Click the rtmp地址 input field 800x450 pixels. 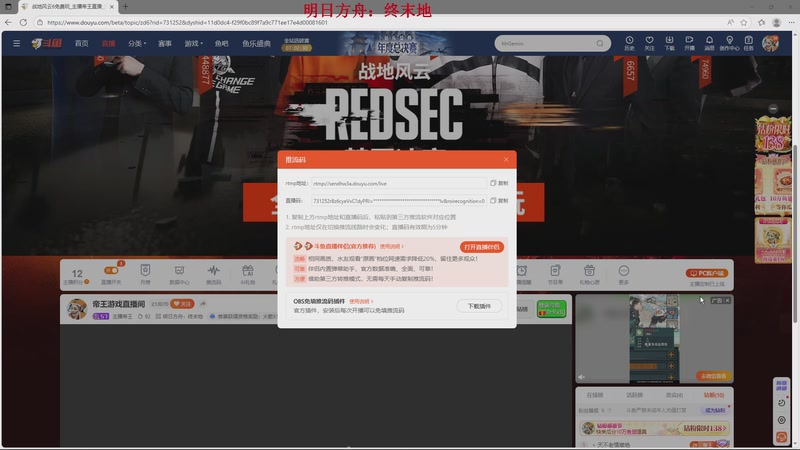tap(399, 183)
